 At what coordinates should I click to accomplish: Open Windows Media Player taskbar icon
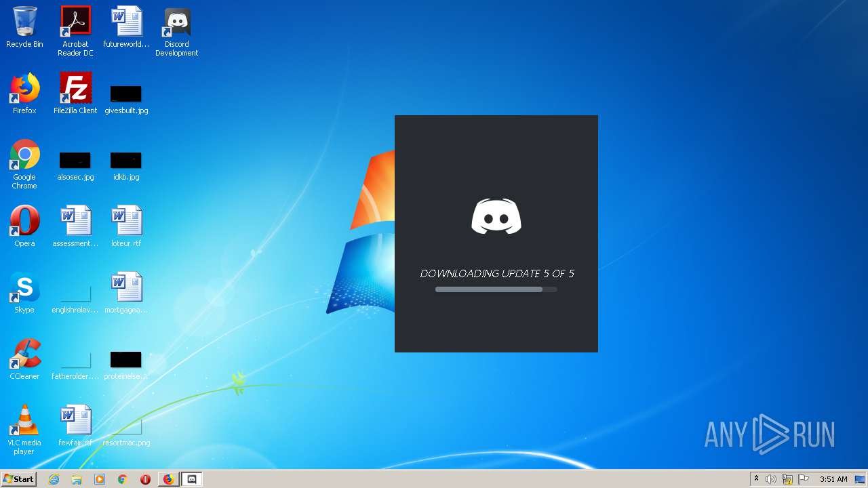click(x=100, y=479)
